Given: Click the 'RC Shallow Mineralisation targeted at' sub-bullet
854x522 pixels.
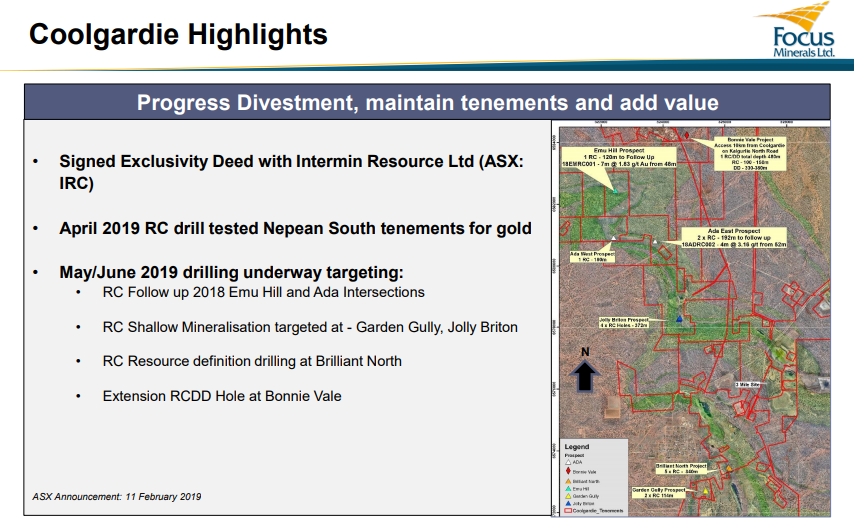Looking at the screenshot, I should tap(310, 327).
